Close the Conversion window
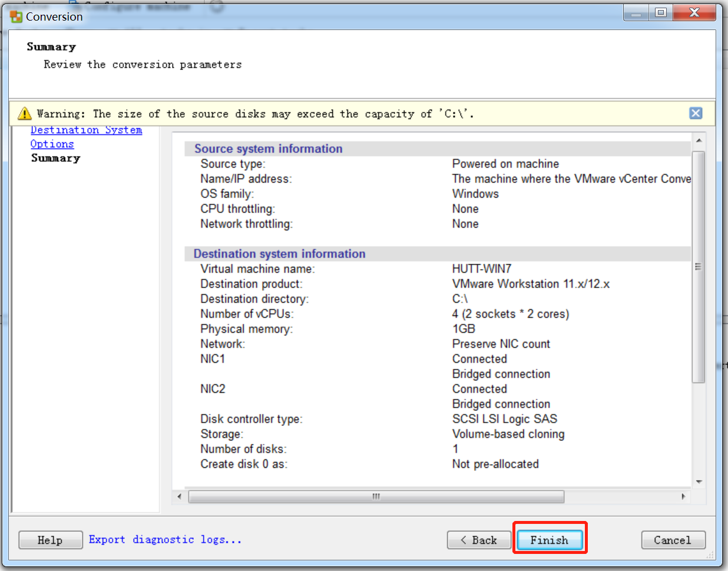This screenshot has width=728, height=571. pos(694,13)
